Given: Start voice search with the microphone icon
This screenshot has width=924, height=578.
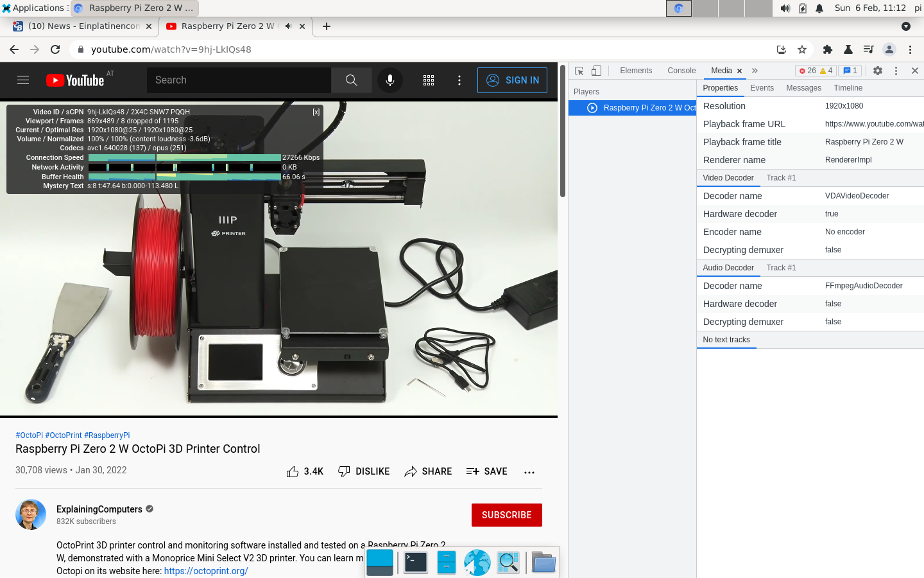Looking at the screenshot, I should click(x=389, y=80).
